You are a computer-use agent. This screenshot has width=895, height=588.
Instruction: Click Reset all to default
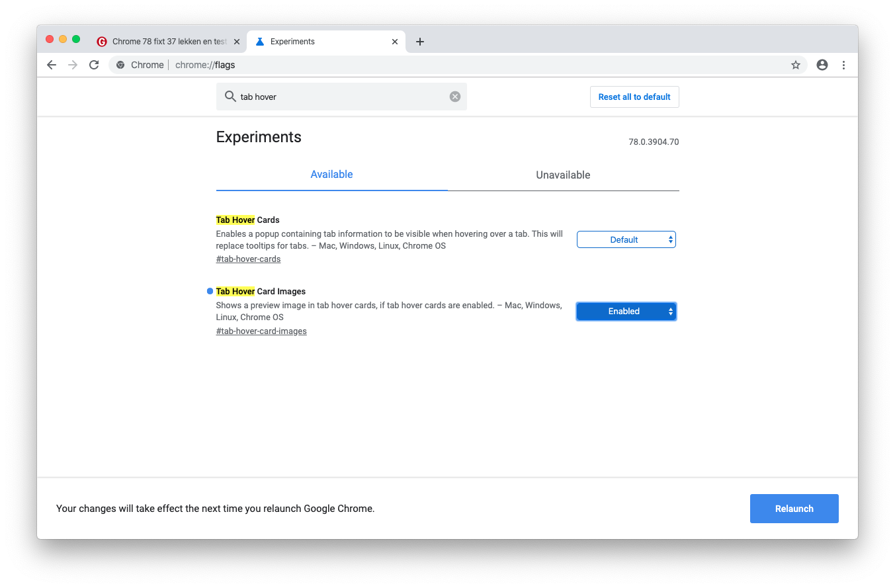634,97
